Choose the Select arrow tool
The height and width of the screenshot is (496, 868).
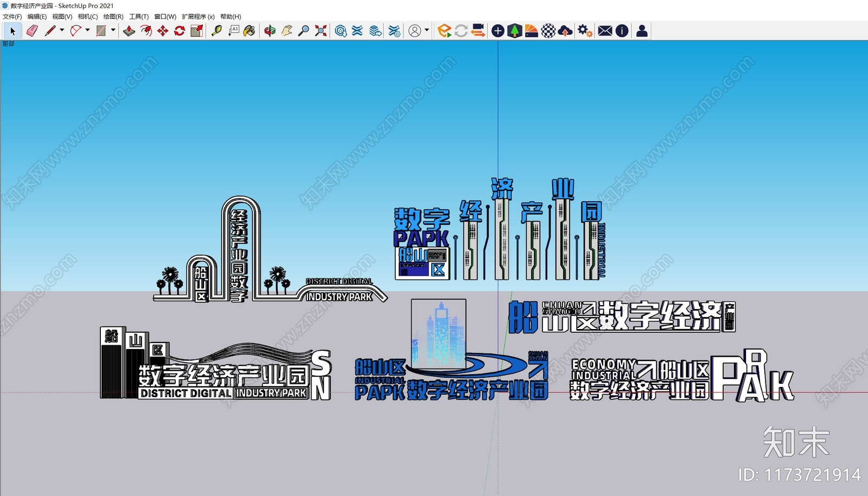coord(12,31)
